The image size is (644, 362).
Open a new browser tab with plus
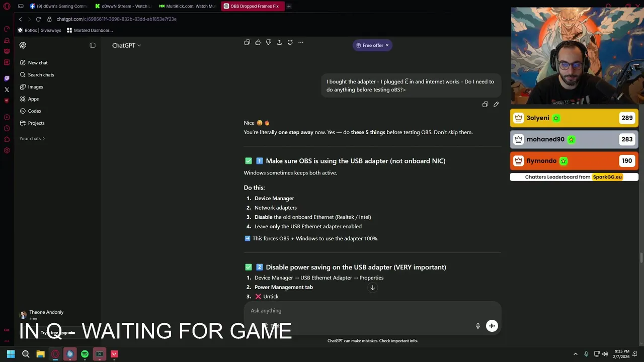coord(289,6)
